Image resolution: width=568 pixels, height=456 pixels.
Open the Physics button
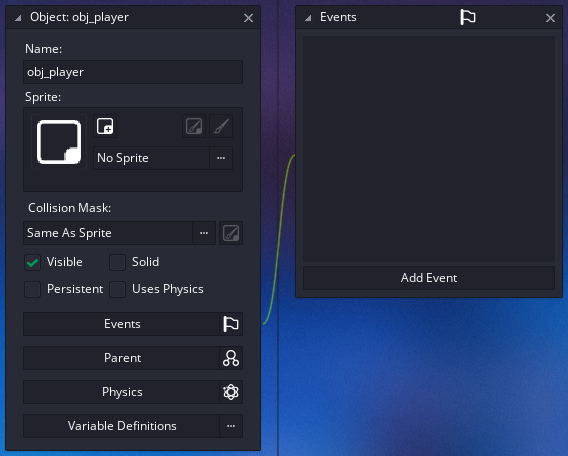(x=122, y=392)
